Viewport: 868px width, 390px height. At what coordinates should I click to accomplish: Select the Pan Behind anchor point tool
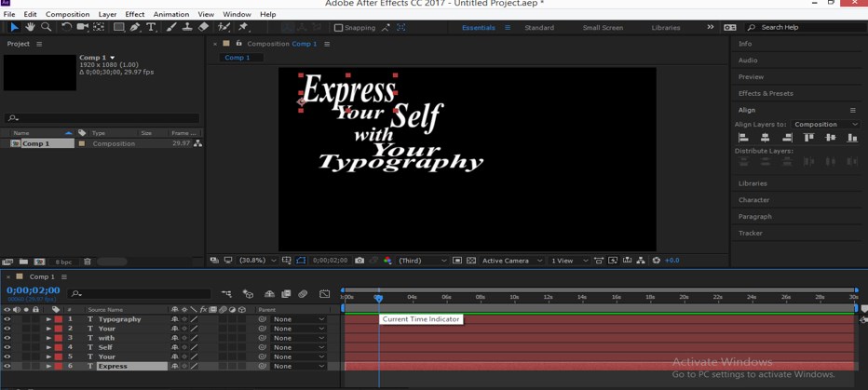99,27
